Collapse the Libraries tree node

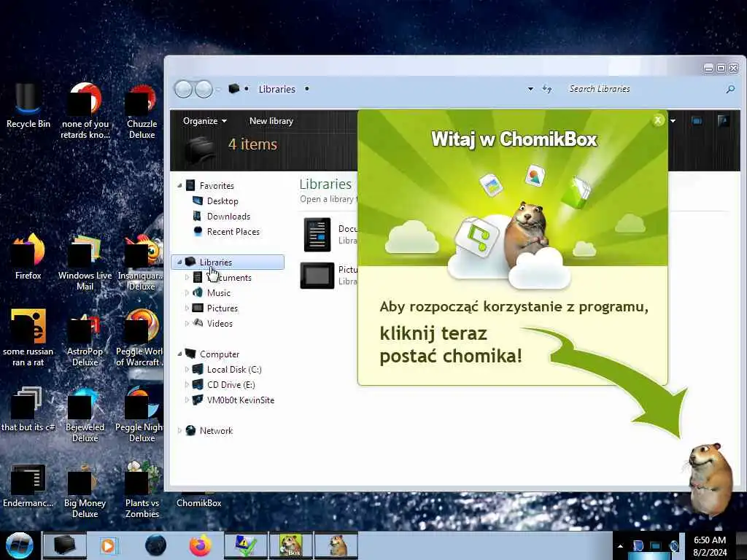[179, 262]
